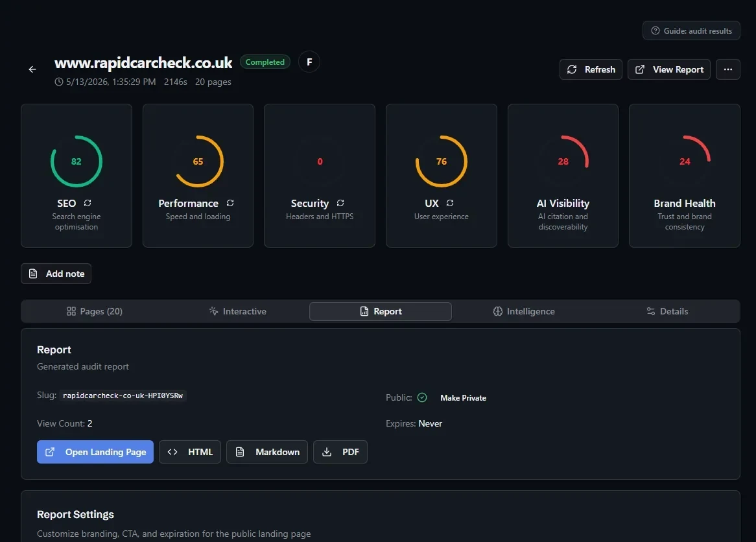The image size is (756, 542).
Task: Click Open Landing Page button
Action: pos(95,452)
